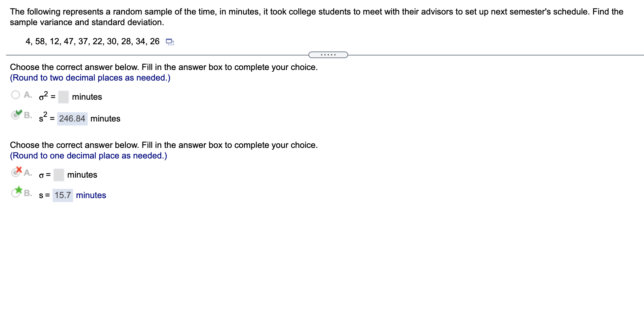Select radio button A for population variance
644x313 pixels.
(15, 94)
